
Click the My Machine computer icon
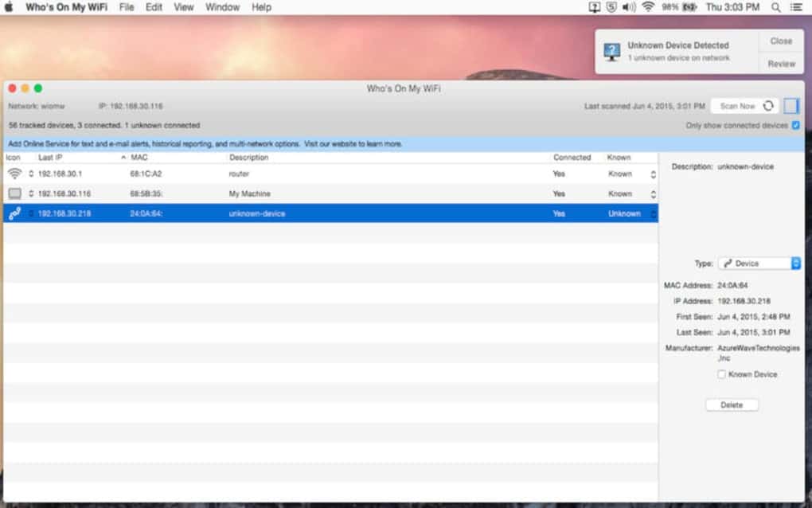pos(14,193)
